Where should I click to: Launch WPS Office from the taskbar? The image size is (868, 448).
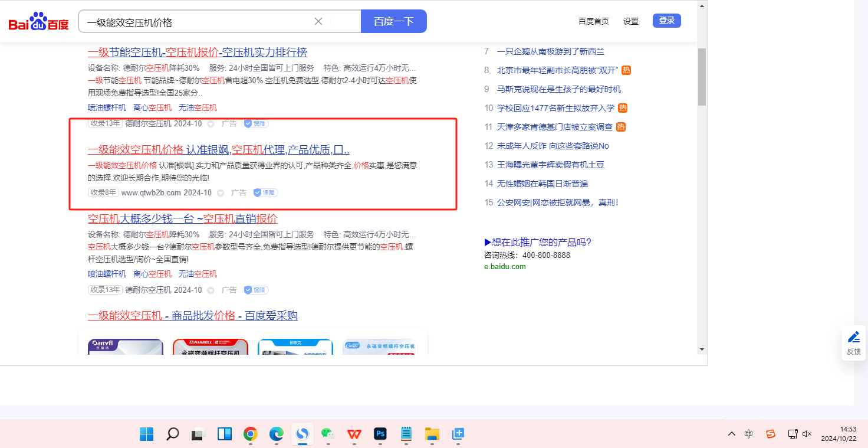[x=354, y=434]
